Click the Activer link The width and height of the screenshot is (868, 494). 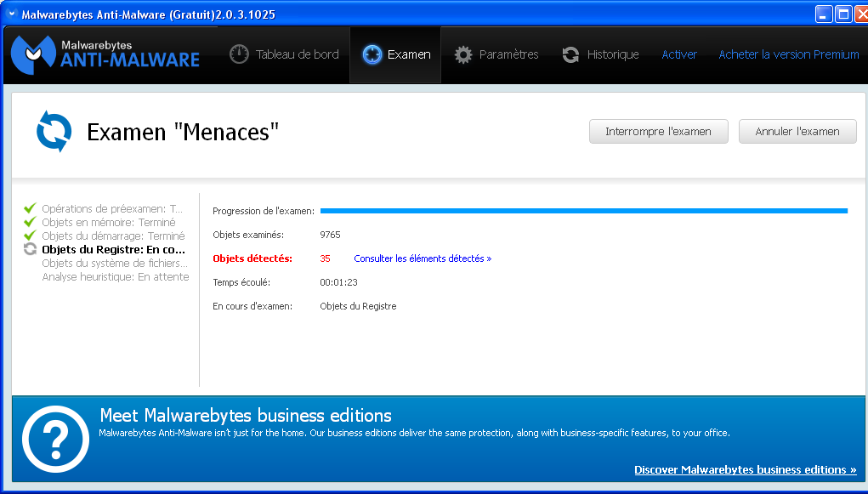click(679, 54)
